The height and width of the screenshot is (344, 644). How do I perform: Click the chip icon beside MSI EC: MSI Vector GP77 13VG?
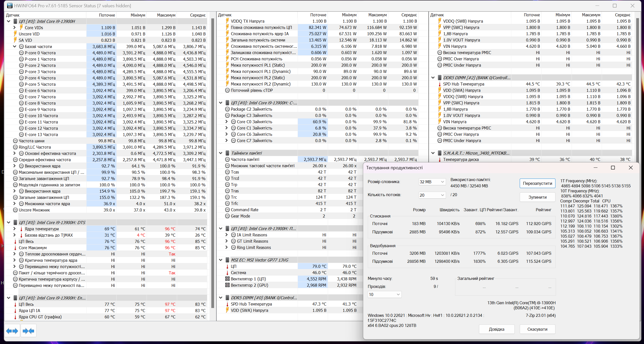(x=227, y=260)
